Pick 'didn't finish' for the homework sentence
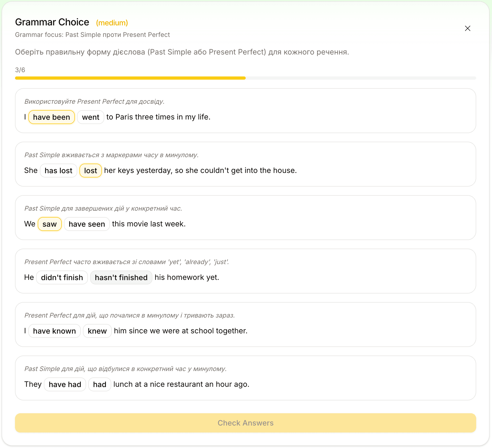This screenshot has width=492, height=448. click(x=62, y=277)
